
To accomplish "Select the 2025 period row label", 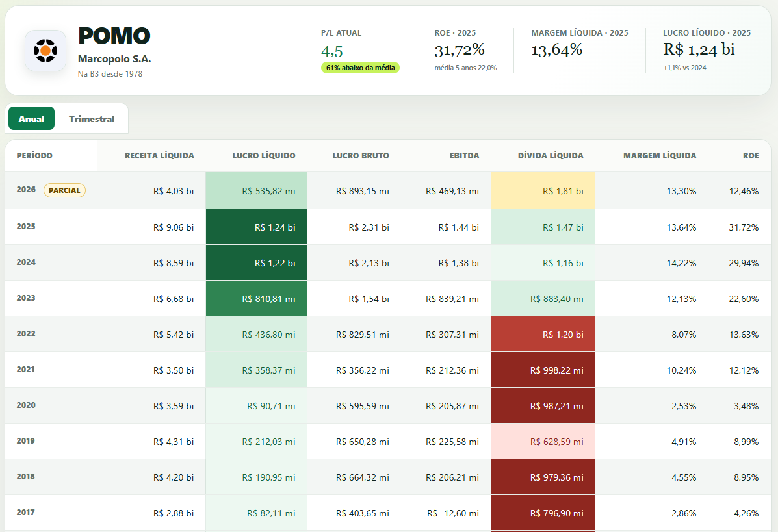I will [26, 227].
